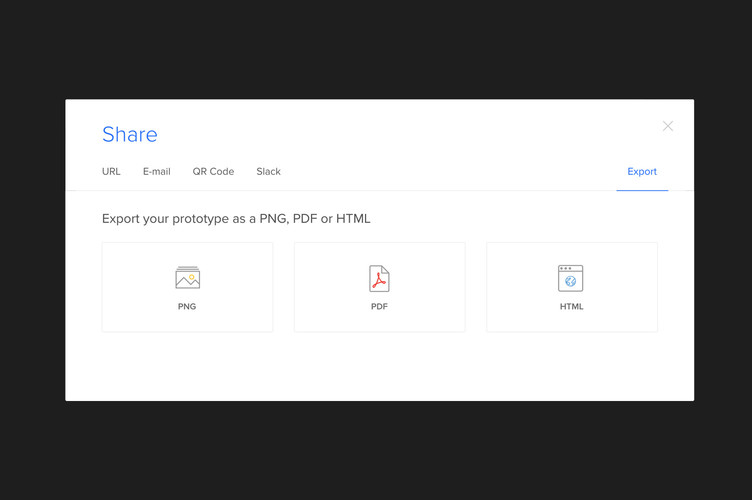Choose the PNG label in export card
Viewport: 752px width, 500px height.
pos(187,307)
